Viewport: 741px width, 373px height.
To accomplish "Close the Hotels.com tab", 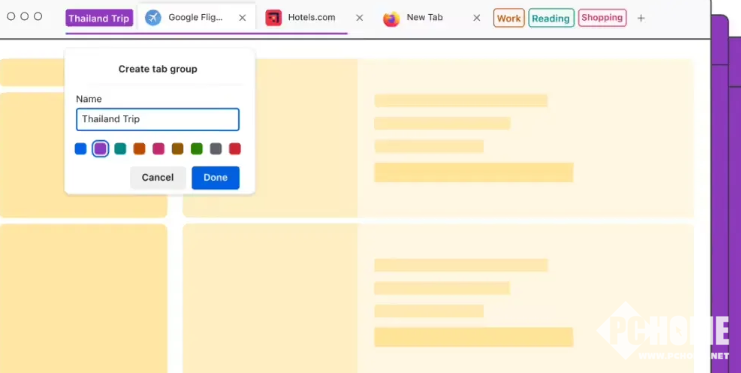I will point(360,18).
